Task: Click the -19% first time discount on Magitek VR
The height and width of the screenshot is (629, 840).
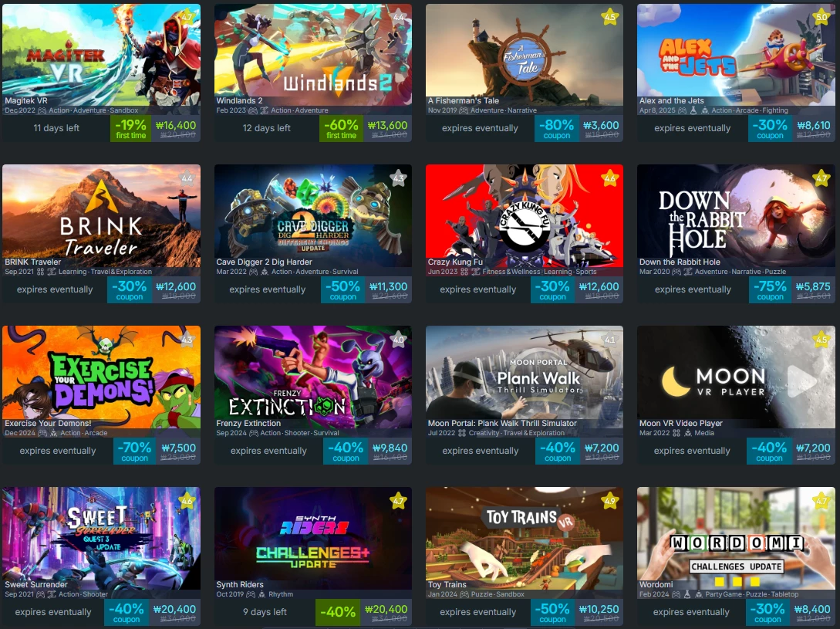Action: click(130, 129)
